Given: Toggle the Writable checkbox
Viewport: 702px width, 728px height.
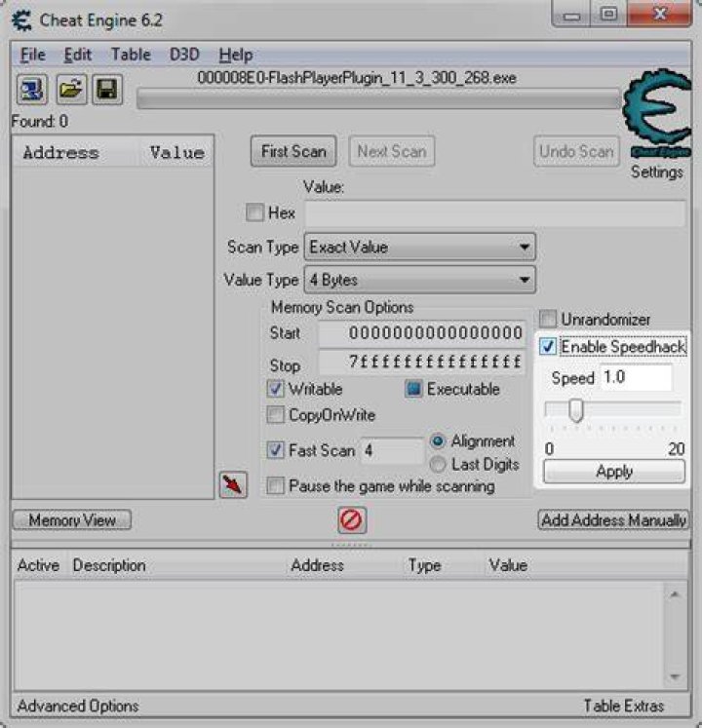Looking at the screenshot, I should pyautogui.click(x=276, y=389).
